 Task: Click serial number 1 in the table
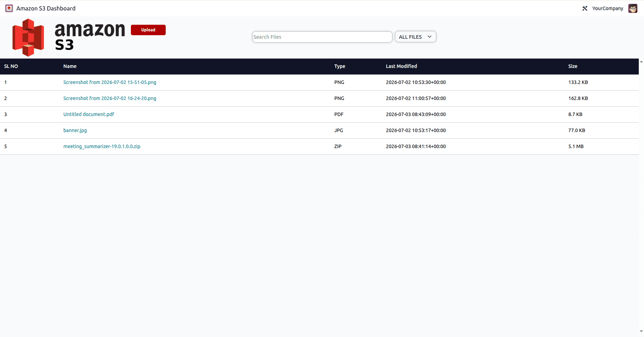(x=6, y=82)
